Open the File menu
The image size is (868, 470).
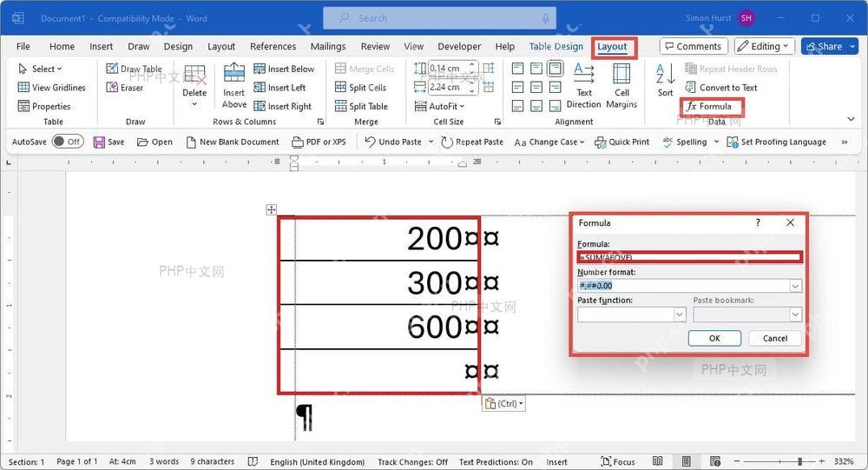click(x=23, y=47)
